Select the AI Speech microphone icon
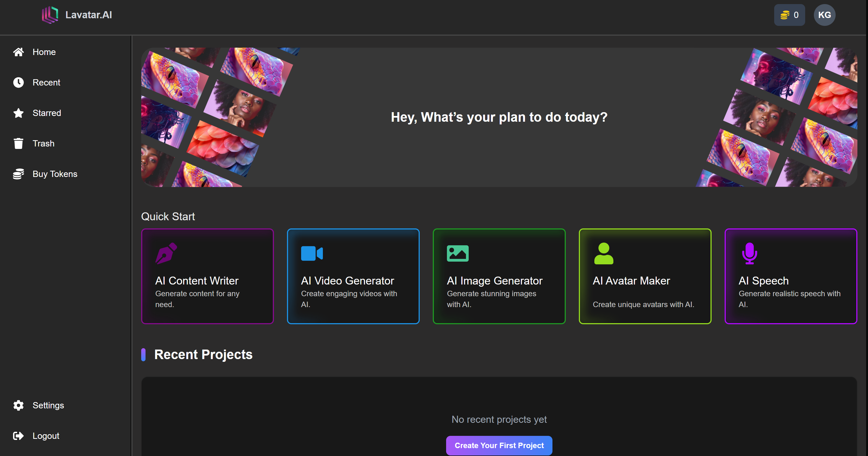 [x=749, y=253]
